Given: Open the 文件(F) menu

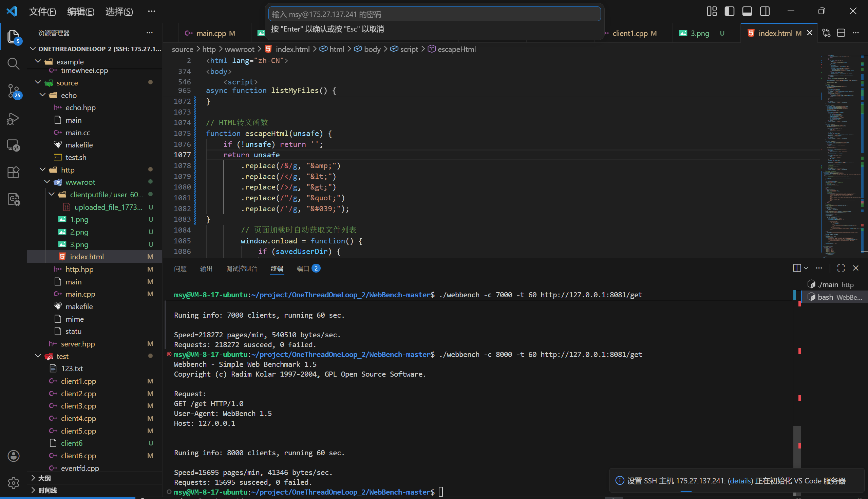Looking at the screenshot, I should [x=42, y=12].
